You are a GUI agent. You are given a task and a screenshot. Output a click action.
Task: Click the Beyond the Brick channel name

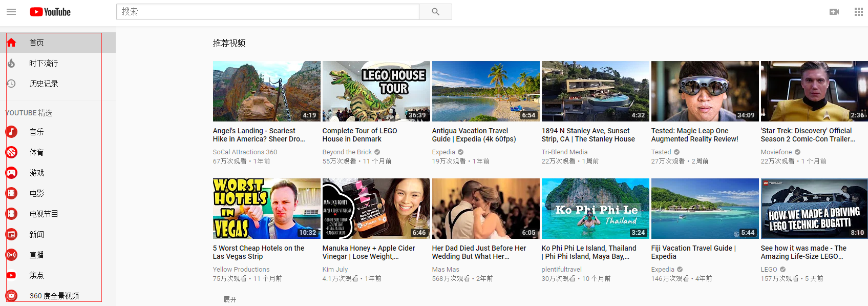[x=347, y=152]
